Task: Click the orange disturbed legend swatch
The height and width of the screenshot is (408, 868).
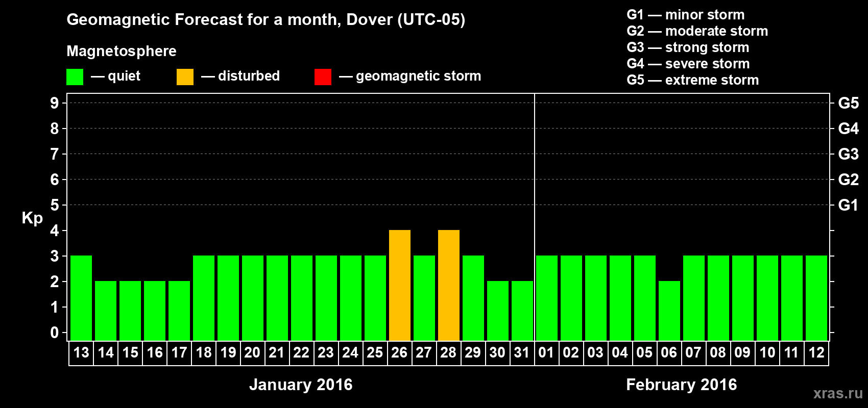Action: point(185,77)
